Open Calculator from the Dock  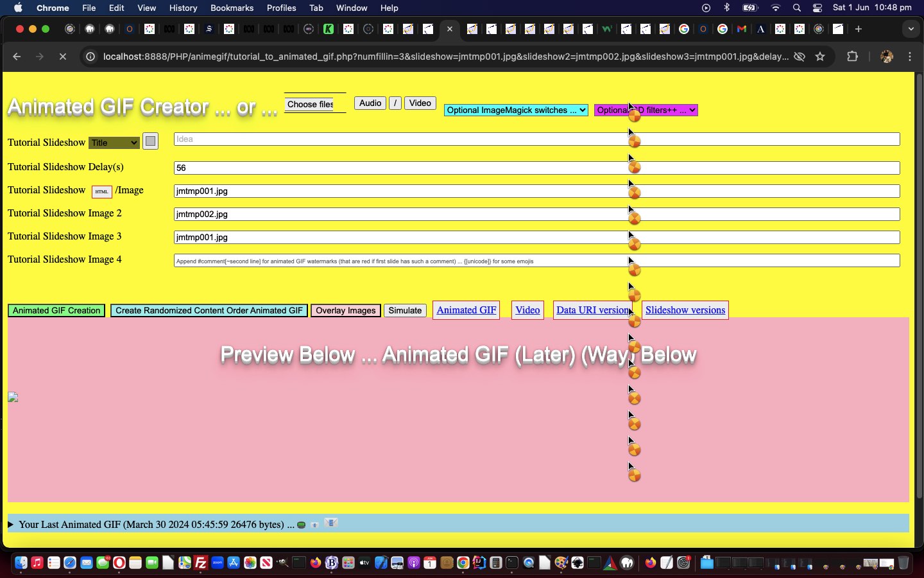495,563
